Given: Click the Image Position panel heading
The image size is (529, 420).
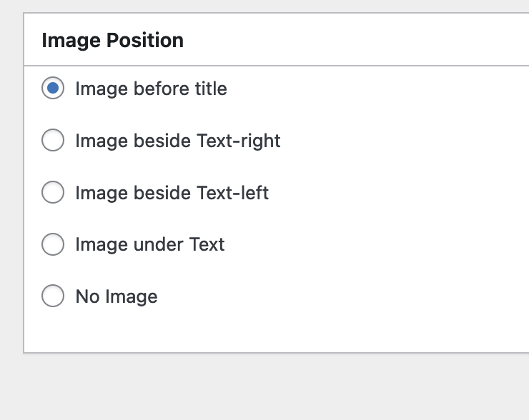Looking at the screenshot, I should pos(113,41).
